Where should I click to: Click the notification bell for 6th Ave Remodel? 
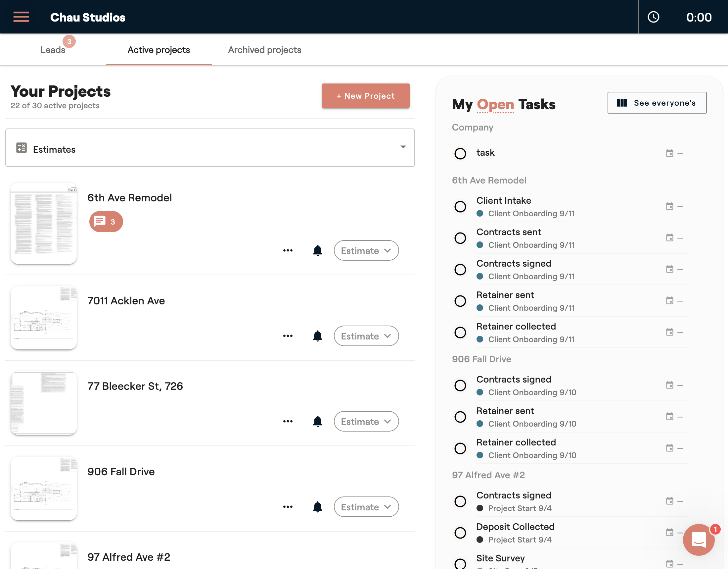[x=317, y=250]
